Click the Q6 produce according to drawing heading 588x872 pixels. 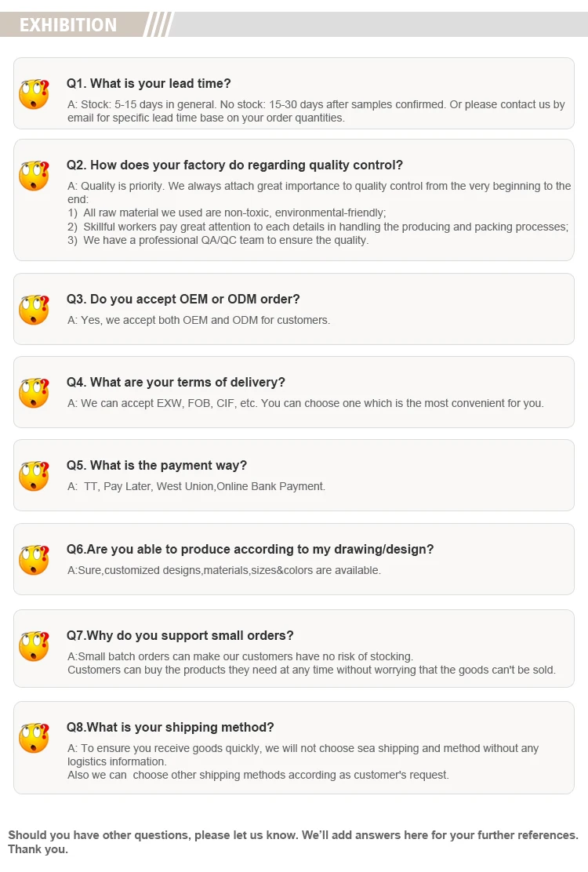250,550
